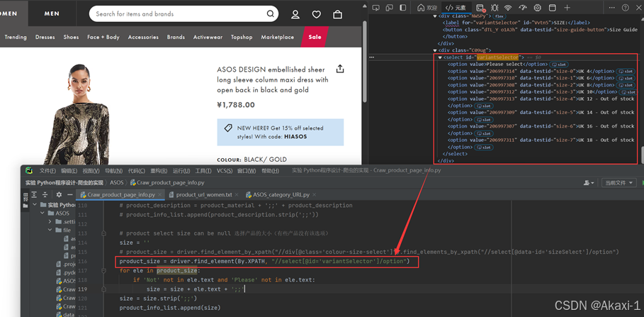Open the current file run configuration dropdown
644x317 pixels.
(x=619, y=182)
